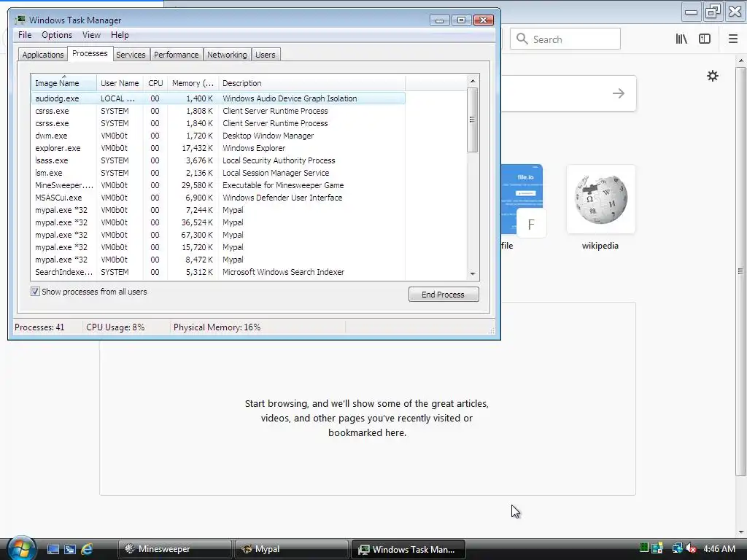The height and width of the screenshot is (560, 747).
Task: Click magnifier icon in Mypal search box
Action: tap(522, 39)
